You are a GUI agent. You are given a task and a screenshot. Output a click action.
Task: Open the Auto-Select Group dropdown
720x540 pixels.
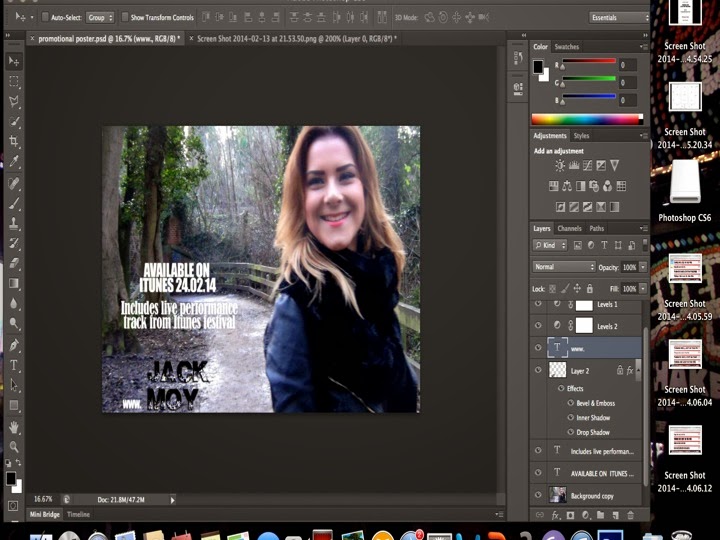click(99, 17)
